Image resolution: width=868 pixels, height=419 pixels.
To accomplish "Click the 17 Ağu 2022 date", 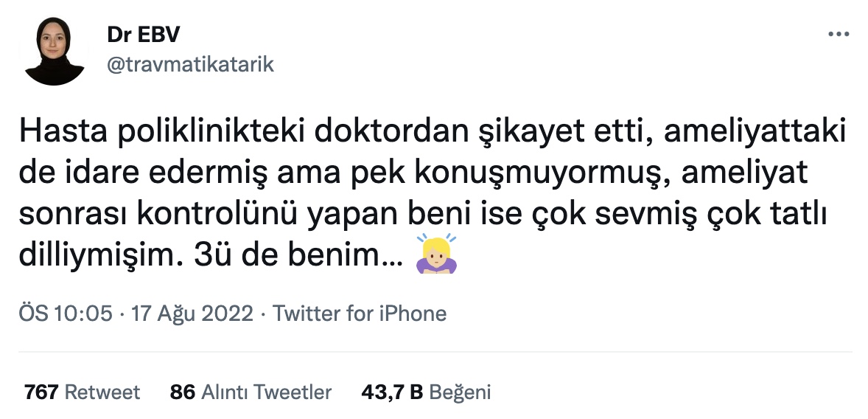I will (192, 314).
